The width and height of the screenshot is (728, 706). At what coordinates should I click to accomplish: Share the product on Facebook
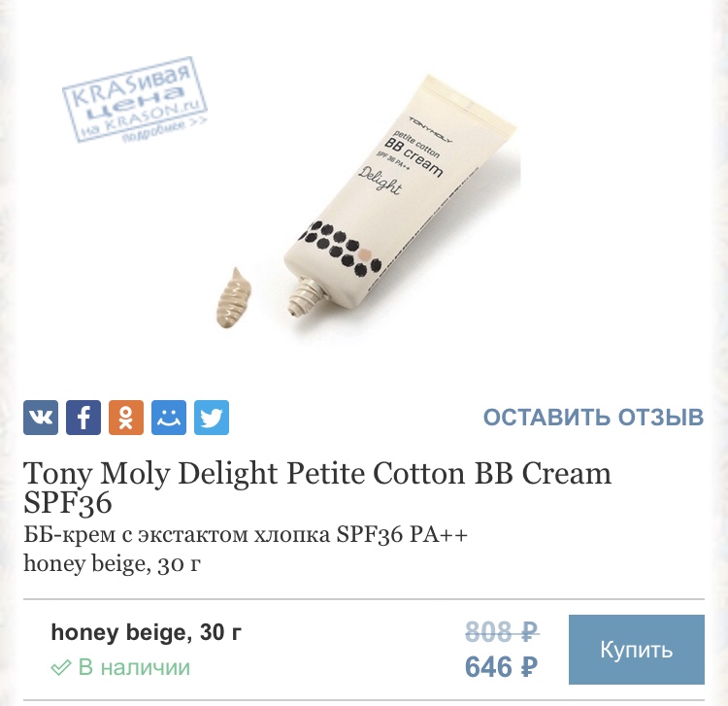coord(83,418)
